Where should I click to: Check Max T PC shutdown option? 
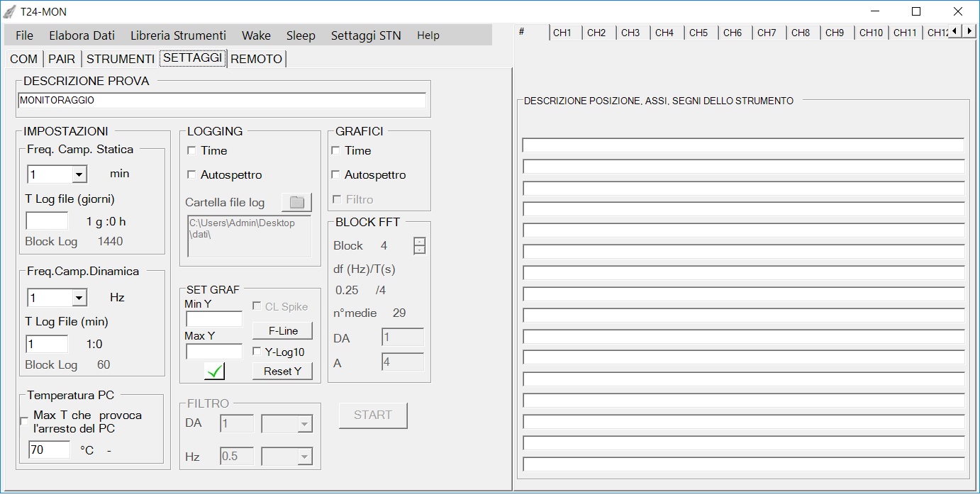click(x=25, y=422)
